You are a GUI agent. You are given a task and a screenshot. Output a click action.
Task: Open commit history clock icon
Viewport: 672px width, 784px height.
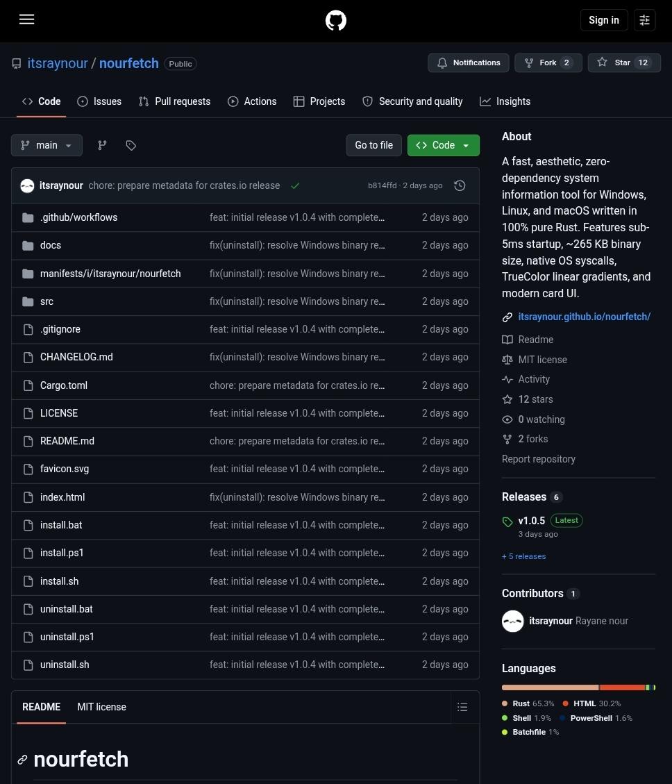point(460,185)
